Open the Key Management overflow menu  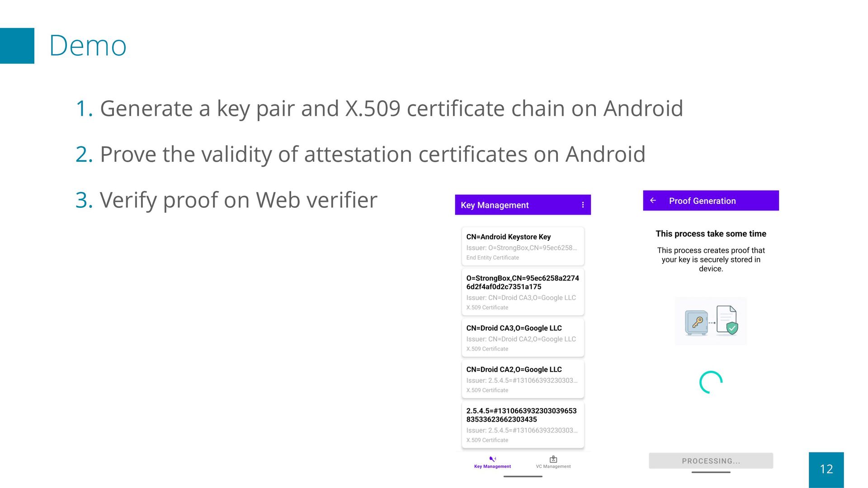click(583, 205)
